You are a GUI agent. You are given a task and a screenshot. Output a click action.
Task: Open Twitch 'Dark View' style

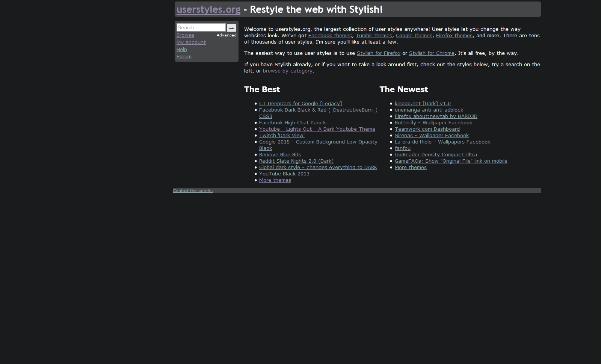click(x=282, y=136)
